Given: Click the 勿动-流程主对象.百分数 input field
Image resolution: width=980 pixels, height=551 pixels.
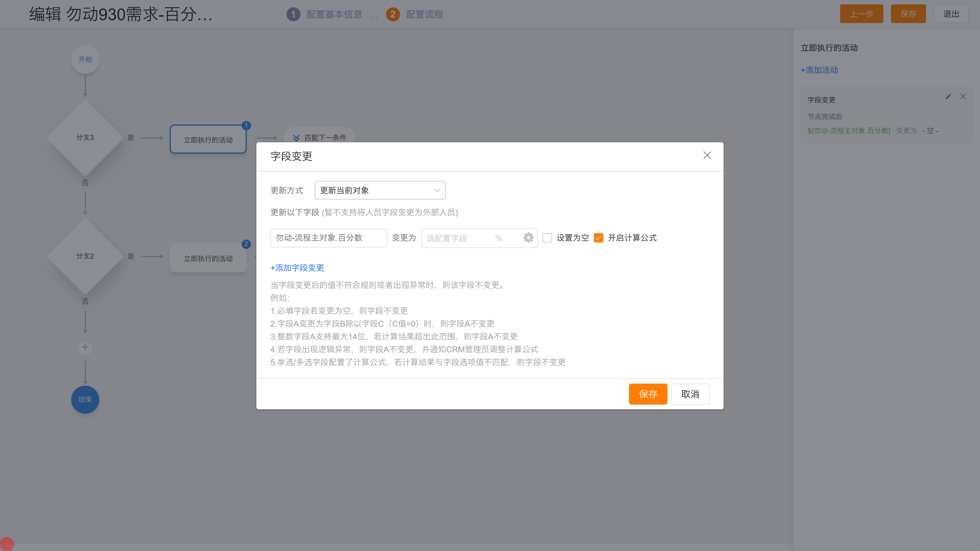Looking at the screenshot, I should 328,238.
